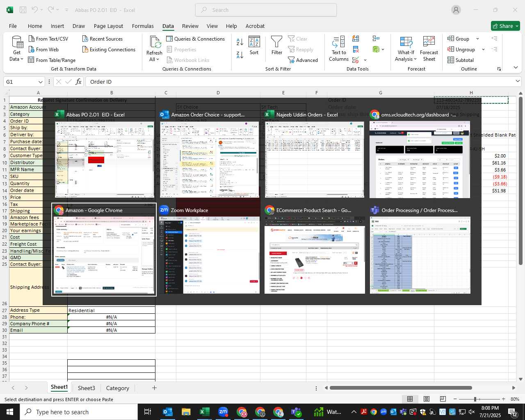Click the Get Data button

point(17,48)
